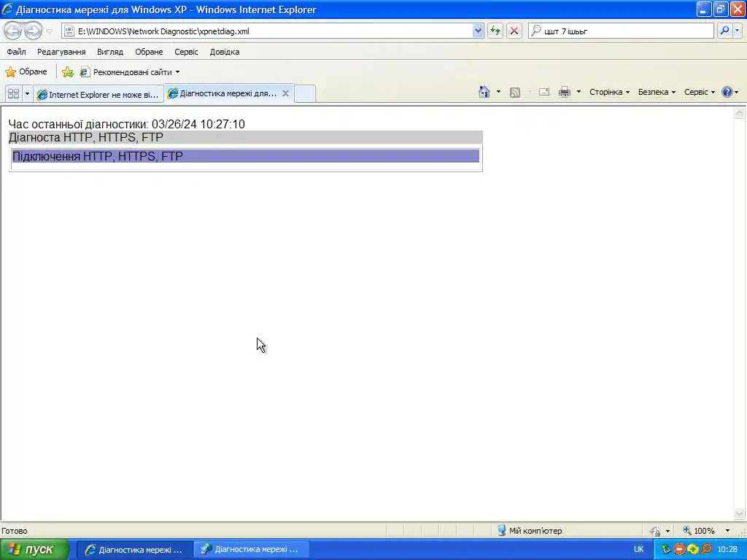Change zoom level via 100% button
Screen dimensions: 747x560
click(x=700, y=531)
